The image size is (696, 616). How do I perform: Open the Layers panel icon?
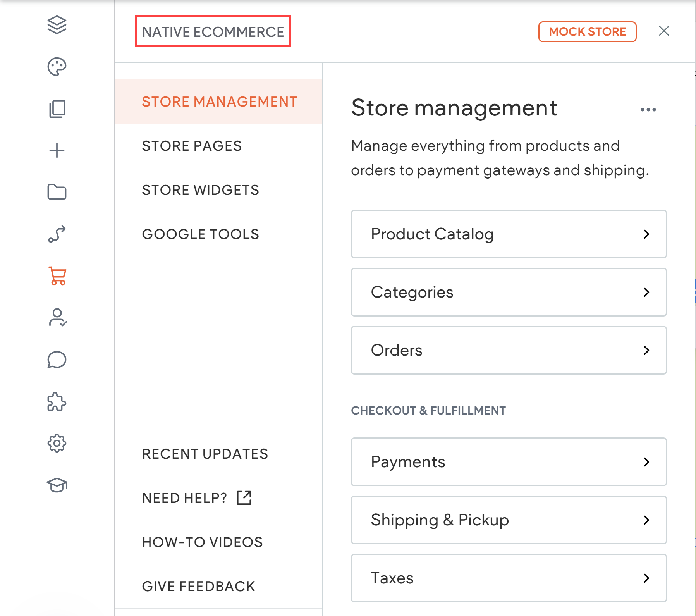57,25
